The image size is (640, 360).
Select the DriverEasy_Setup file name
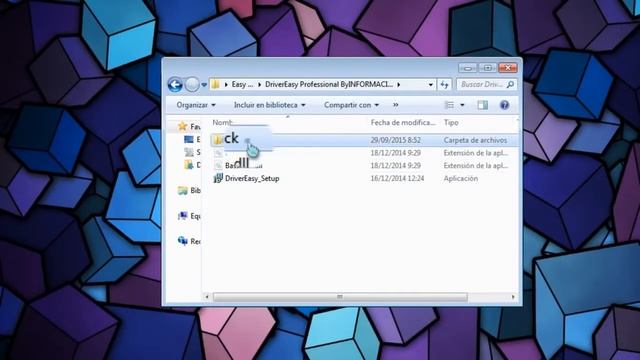252,178
